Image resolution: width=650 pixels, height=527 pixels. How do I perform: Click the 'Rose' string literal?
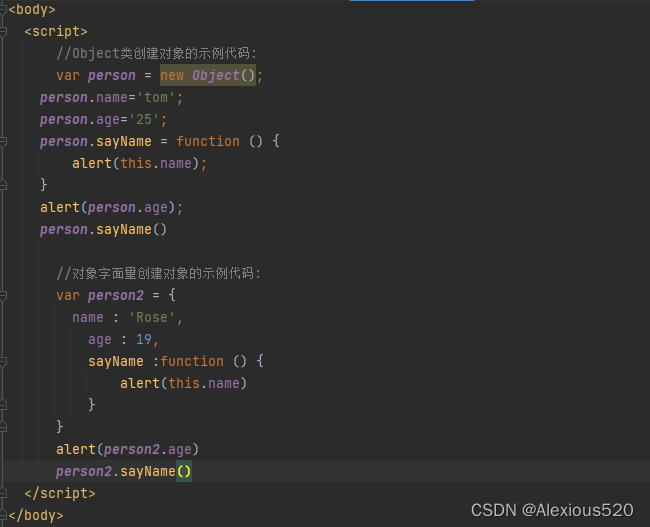point(152,318)
